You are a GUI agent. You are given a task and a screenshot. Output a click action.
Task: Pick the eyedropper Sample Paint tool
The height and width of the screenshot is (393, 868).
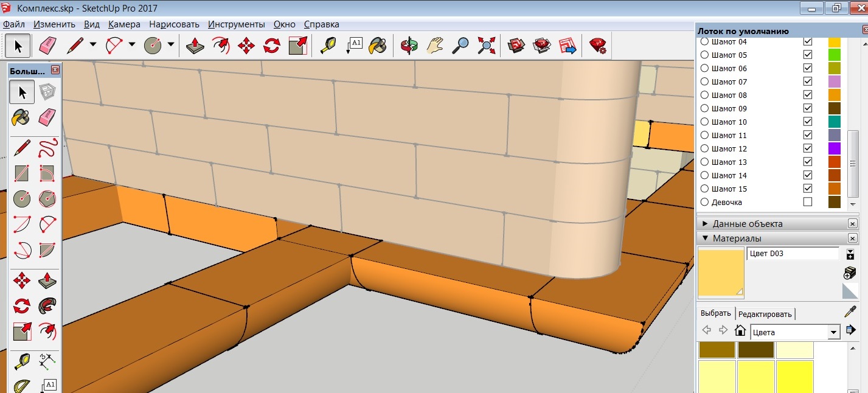850,313
